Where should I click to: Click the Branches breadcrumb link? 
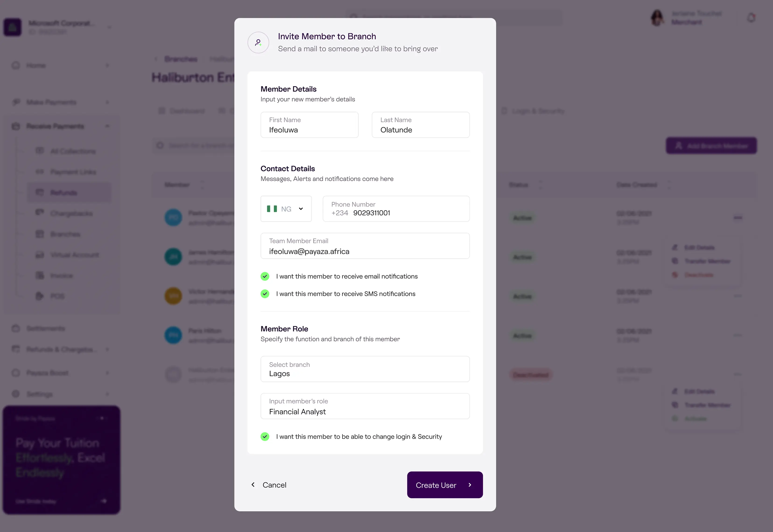(181, 59)
